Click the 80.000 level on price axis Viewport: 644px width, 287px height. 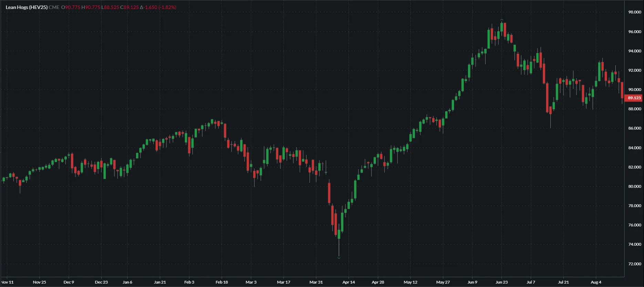tap(634, 187)
